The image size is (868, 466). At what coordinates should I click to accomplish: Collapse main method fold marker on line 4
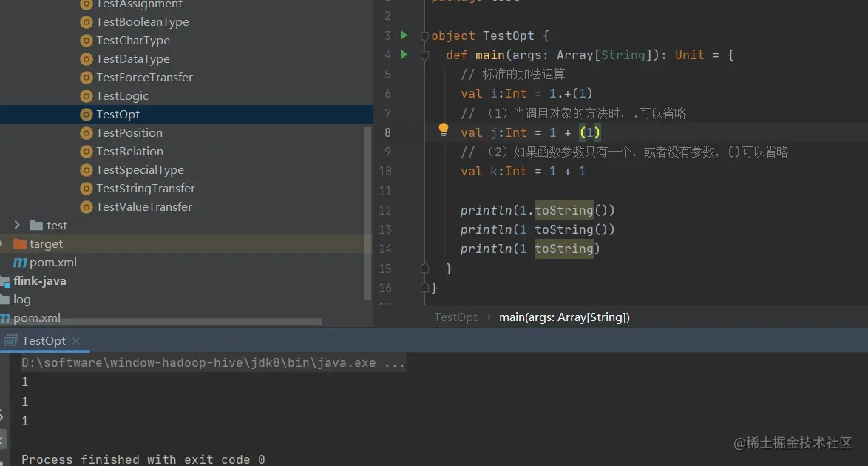tap(424, 55)
